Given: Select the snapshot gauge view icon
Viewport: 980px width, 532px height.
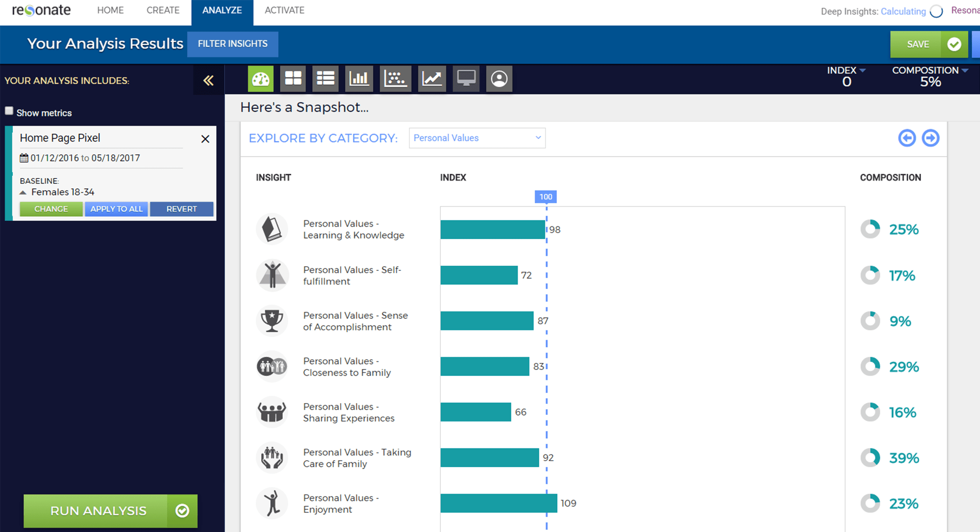Looking at the screenshot, I should 260,79.
